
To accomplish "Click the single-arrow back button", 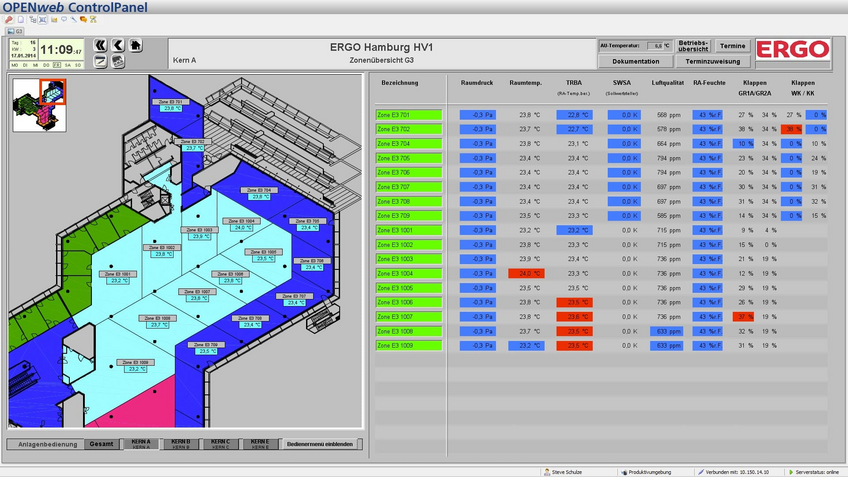I will pos(118,45).
